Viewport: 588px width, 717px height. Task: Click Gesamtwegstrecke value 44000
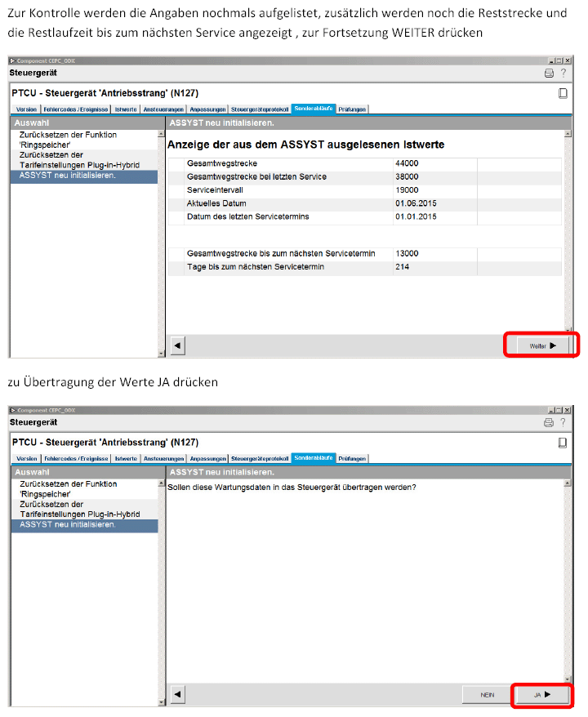[407, 163]
